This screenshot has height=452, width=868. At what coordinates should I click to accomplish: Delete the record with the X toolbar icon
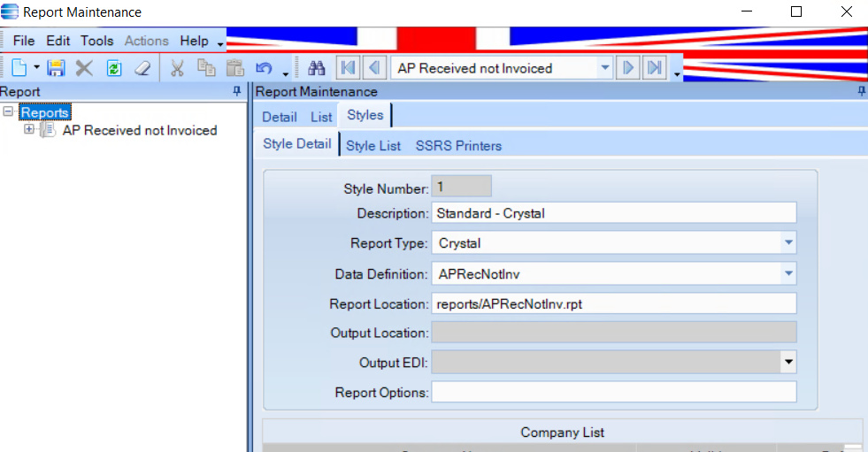(x=84, y=68)
